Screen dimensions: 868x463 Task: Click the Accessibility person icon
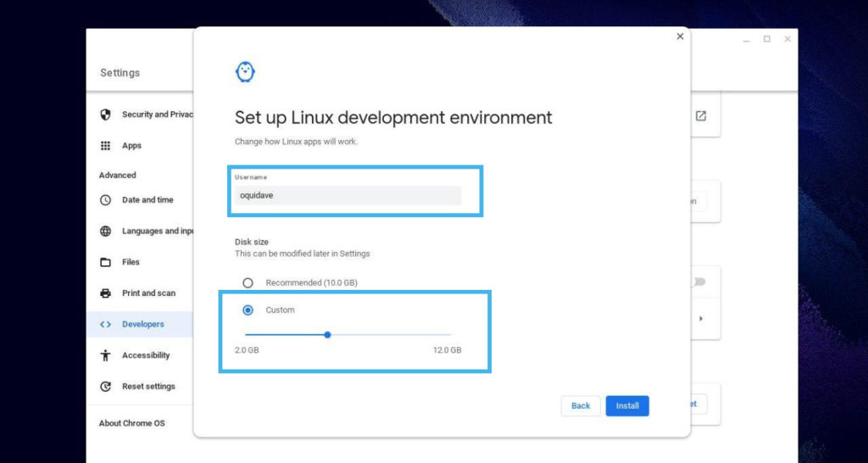coord(105,355)
